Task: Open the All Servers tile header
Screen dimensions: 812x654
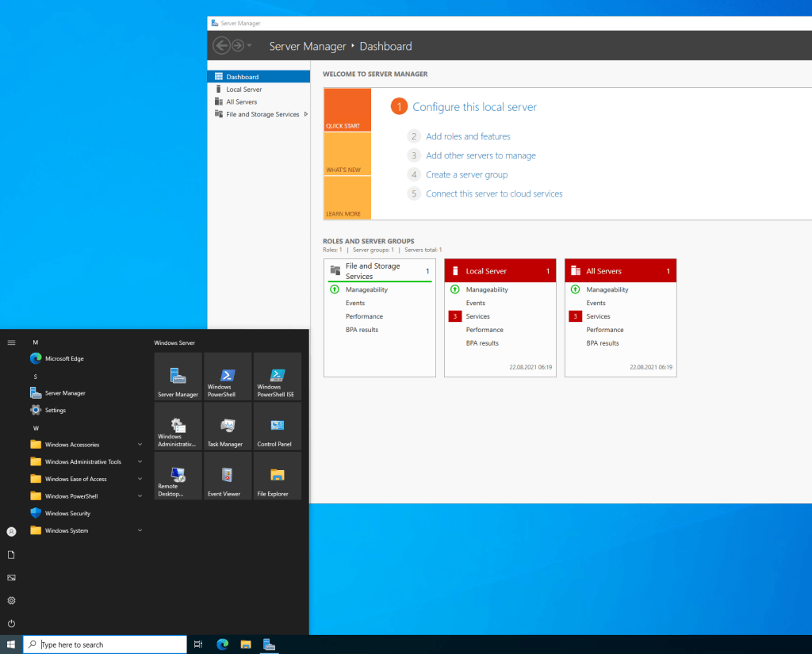Action: click(620, 271)
